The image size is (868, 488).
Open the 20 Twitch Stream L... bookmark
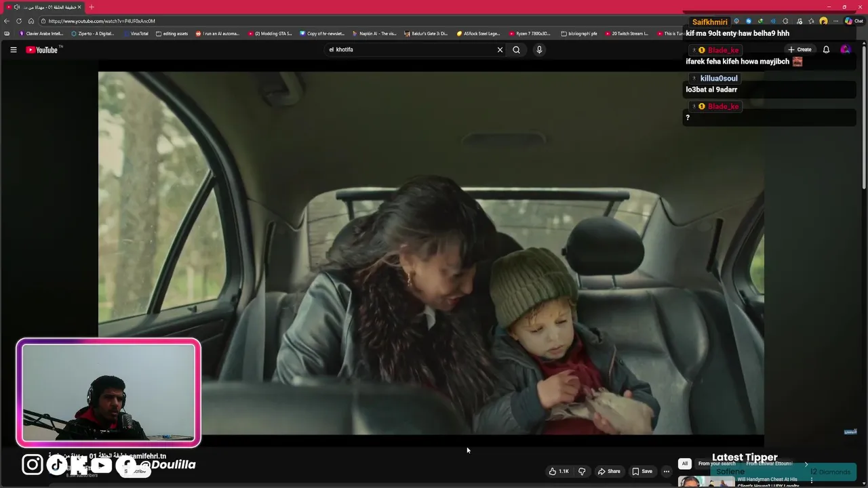tap(627, 33)
